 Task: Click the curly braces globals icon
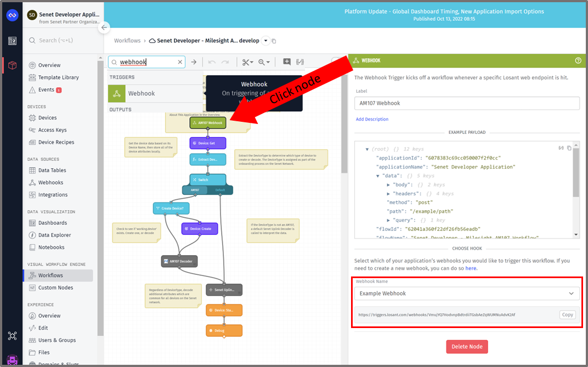300,62
